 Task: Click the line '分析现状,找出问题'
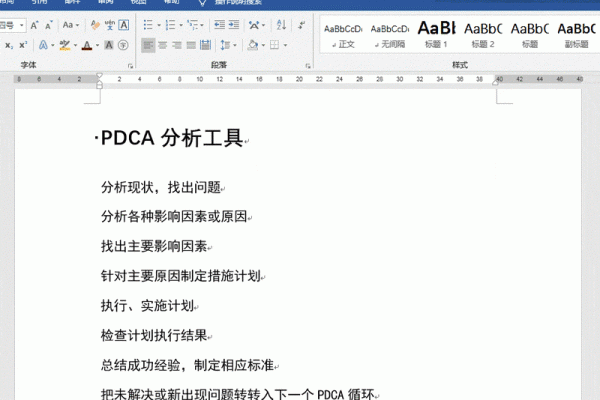tap(161, 188)
